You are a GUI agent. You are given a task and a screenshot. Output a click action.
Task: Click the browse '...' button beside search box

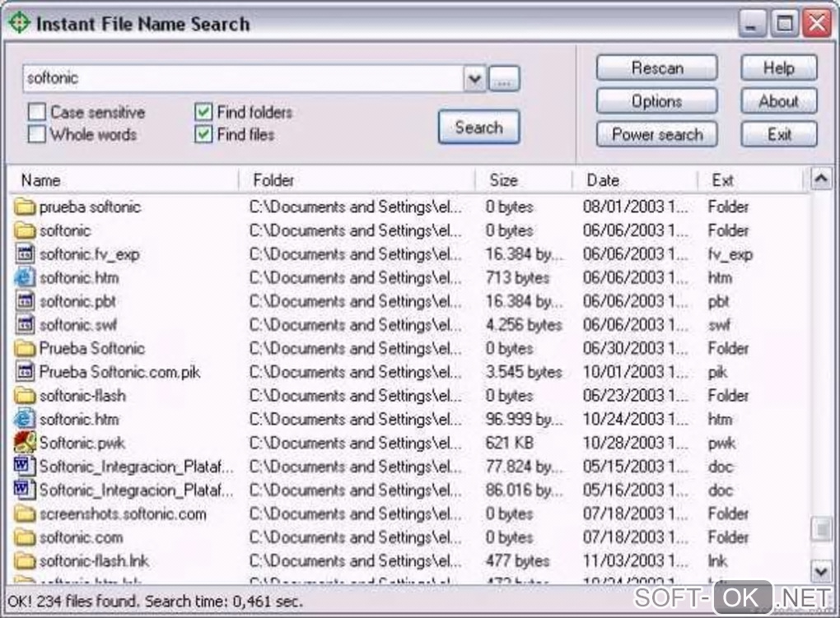tap(504, 79)
